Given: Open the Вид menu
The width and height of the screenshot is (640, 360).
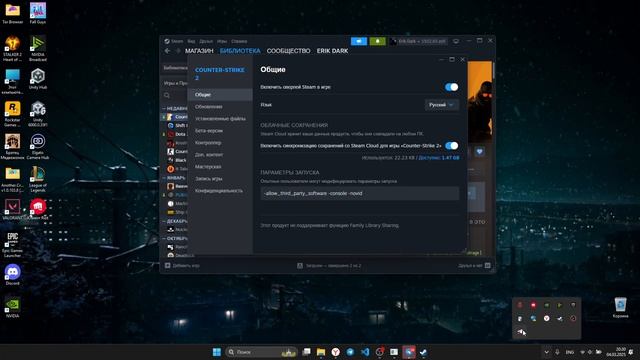Looking at the screenshot, I should (x=191, y=41).
